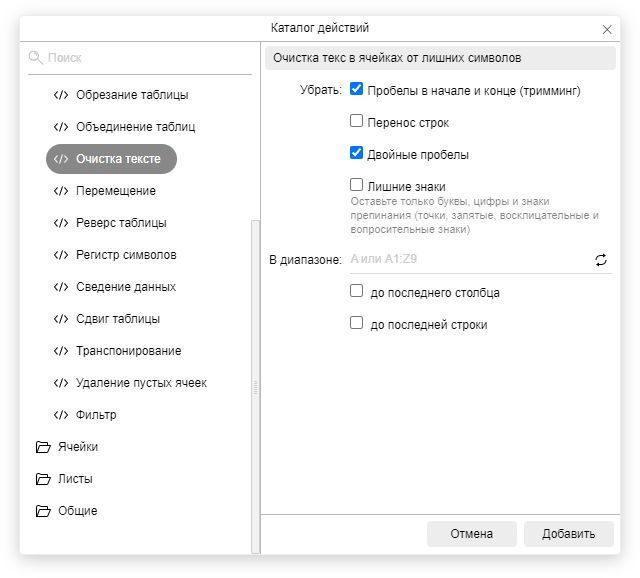This screenshot has height=578, width=640.
Task: Click code icon next to Перемещение
Action: pos(61,191)
